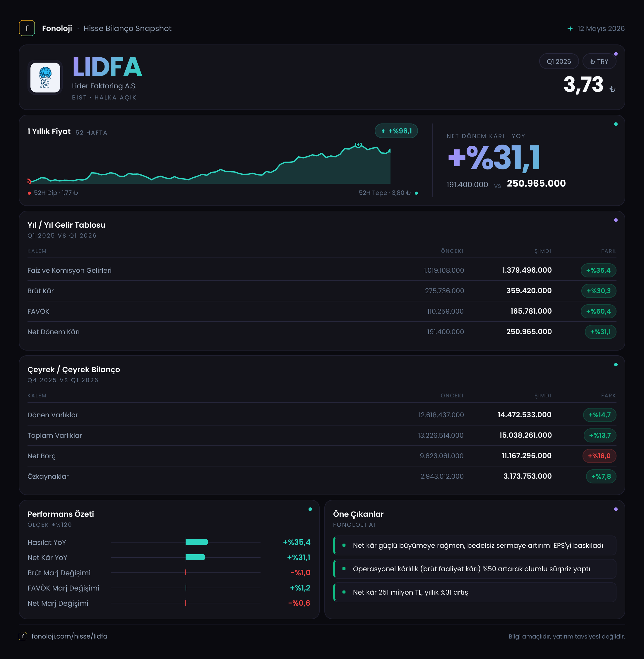Click the red +%16,0 Net Borç badge
644x659 pixels.
(599, 456)
